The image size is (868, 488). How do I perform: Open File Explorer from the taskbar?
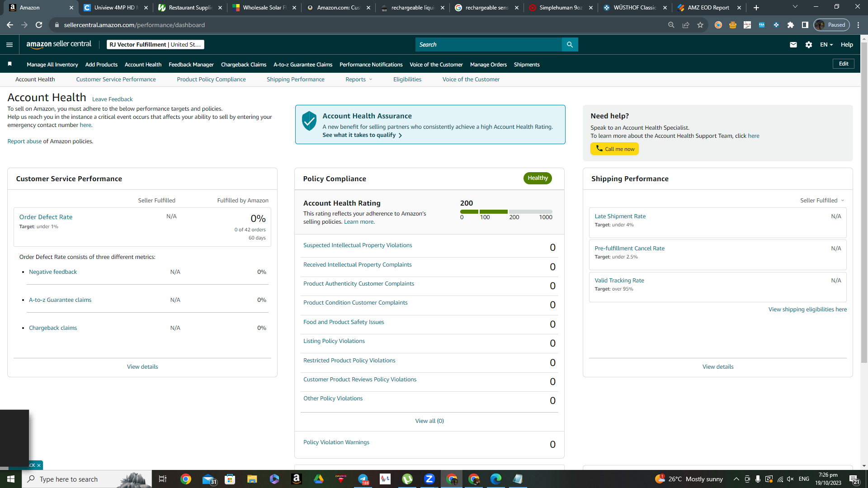click(252, 479)
